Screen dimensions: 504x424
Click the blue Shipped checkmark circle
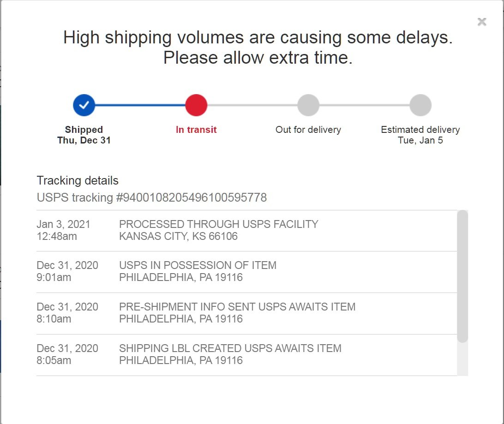(84, 105)
